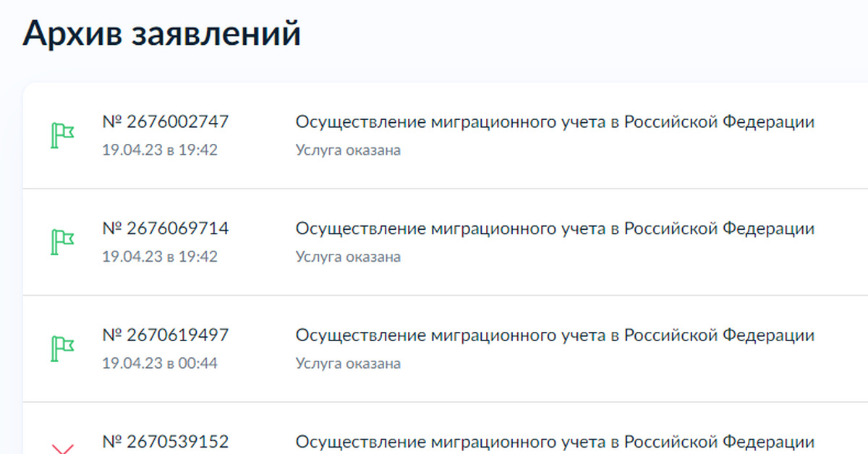This screenshot has height=454, width=868.
Task: Open application № 2670539152
Action: tap(166, 441)
